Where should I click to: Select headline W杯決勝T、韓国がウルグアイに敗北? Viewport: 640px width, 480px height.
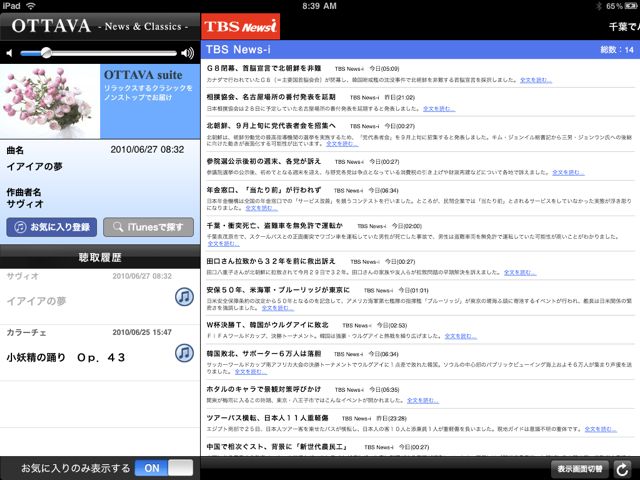pyautogui.click(x=267, y=325)
